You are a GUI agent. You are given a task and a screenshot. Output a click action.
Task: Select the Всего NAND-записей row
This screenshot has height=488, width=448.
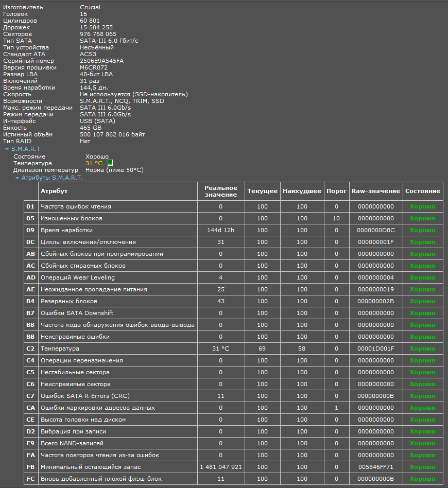click(x=233, y=443)
